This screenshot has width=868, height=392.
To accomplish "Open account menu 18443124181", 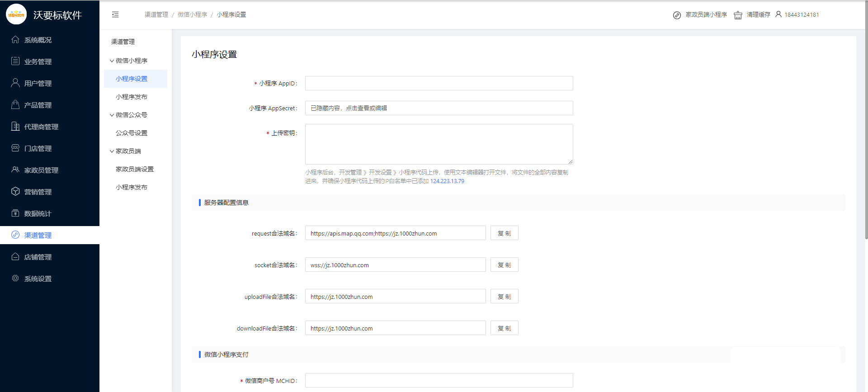I will click(802, 14).
